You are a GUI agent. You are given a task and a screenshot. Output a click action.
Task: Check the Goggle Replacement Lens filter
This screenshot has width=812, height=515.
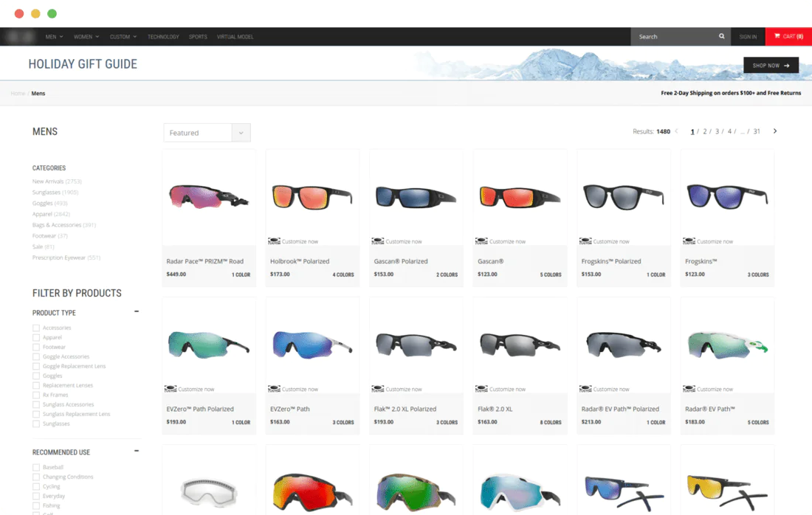(x=35, y=367)
